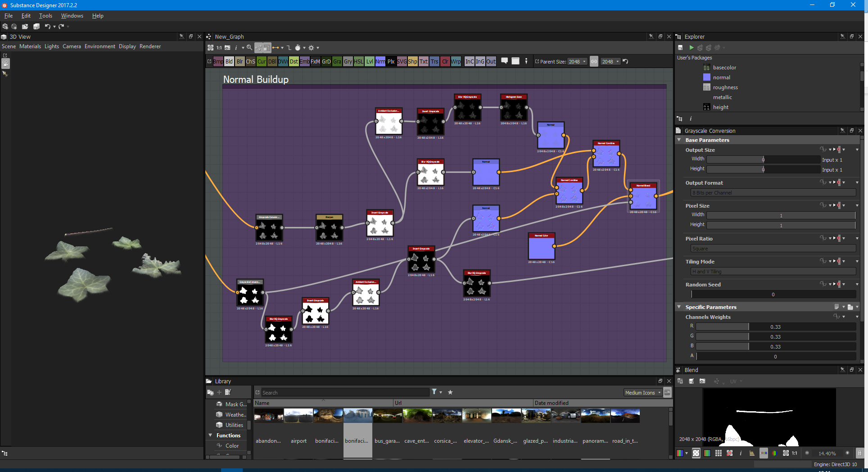Select the camera mode icon in 3D View
The image size is (868, 472).
[x=5, y=64]
